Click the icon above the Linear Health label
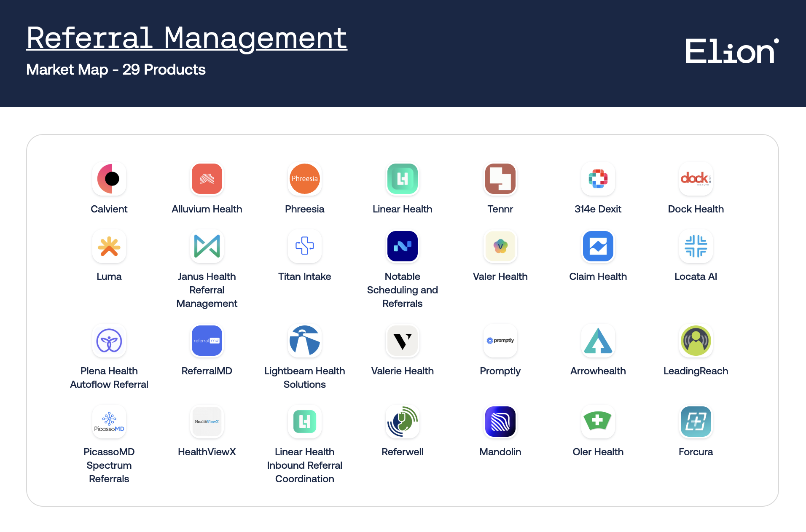806x532 pixels. (403, 179)
